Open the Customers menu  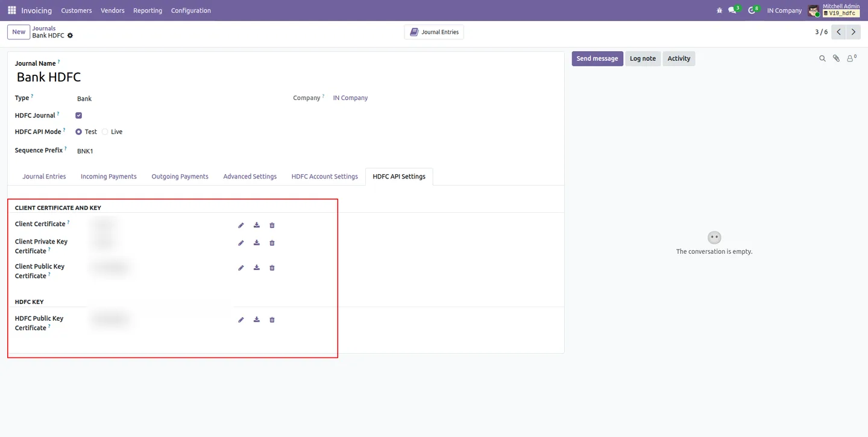[x=77, y=10]
